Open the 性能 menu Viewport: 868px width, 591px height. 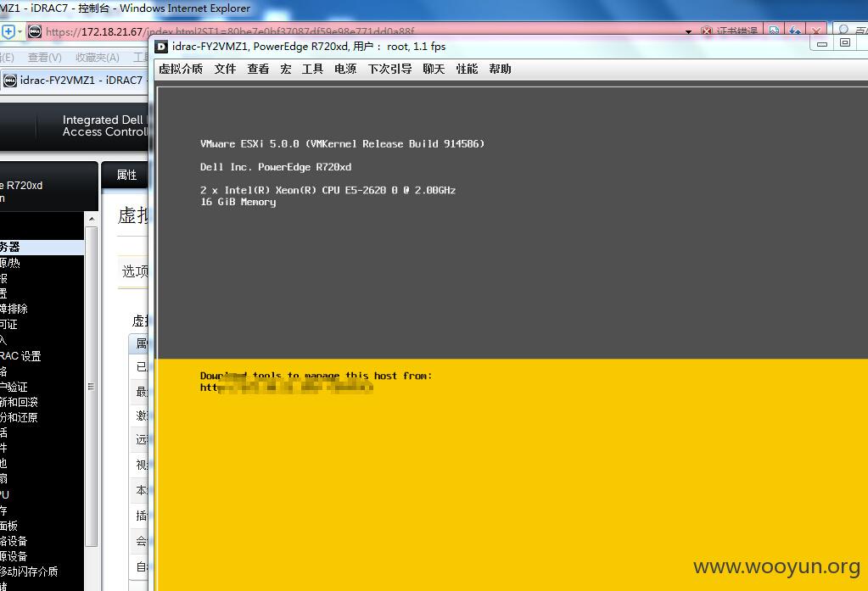coord(467,69)
